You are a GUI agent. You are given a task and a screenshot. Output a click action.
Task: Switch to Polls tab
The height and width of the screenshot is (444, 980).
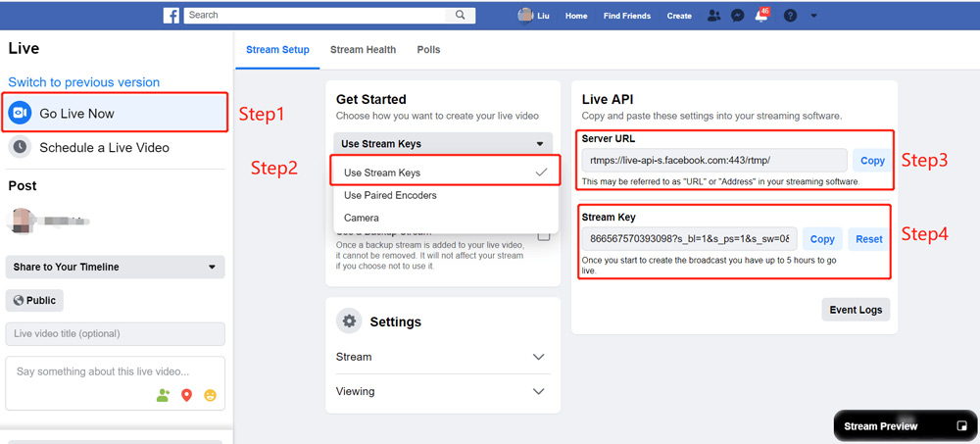tap(429, 49)
